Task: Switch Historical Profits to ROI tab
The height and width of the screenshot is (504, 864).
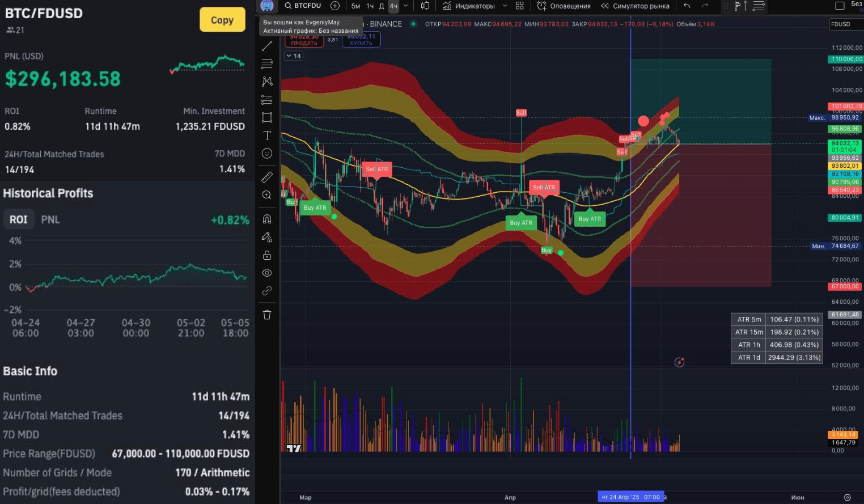Action: click(19, 219)
